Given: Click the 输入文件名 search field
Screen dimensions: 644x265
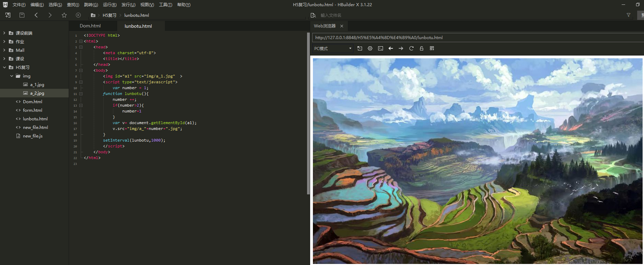Looking at the screenshot, I should click(471, 15).
